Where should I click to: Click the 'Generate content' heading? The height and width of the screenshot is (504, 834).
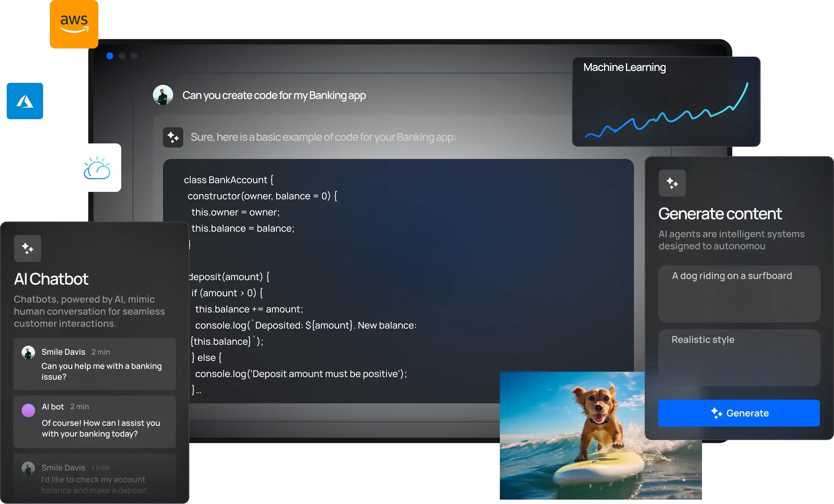(x=720, y=214)
